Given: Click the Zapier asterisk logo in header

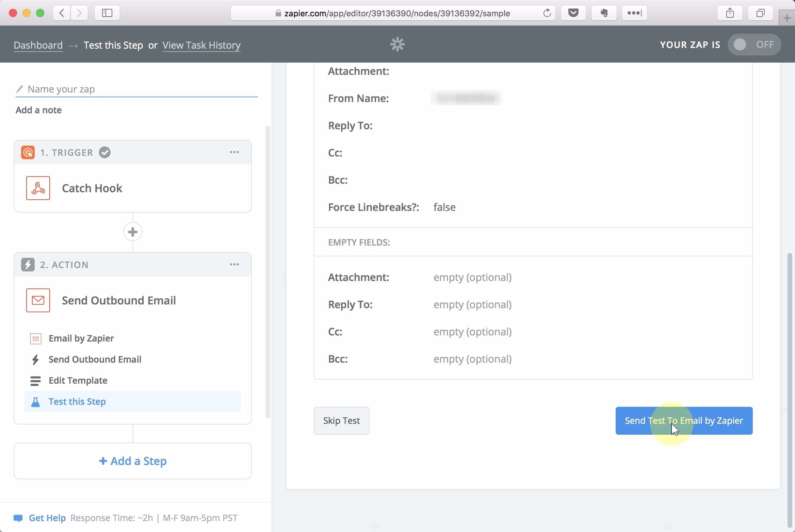Looking at the screenshot, I should click(397, 44).
